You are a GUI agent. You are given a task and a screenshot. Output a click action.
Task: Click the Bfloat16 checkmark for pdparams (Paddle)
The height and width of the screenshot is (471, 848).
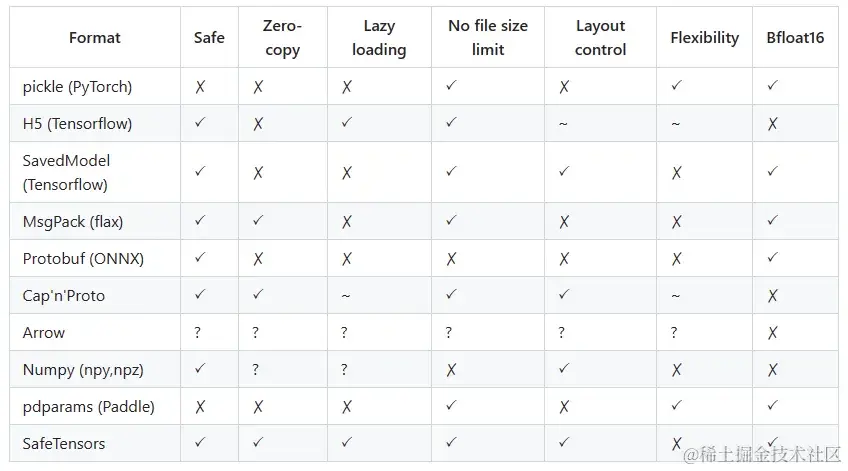(x=772, y=405)
